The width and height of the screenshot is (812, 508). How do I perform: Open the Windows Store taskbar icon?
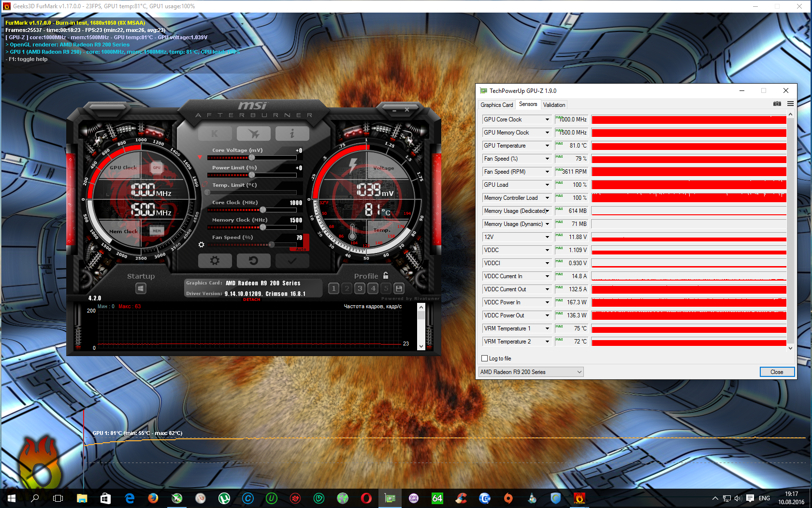105,498
